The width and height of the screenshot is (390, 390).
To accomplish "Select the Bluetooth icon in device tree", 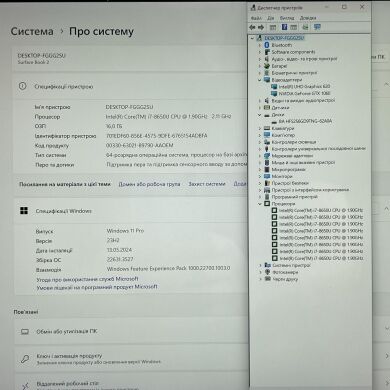I will 267,45.
